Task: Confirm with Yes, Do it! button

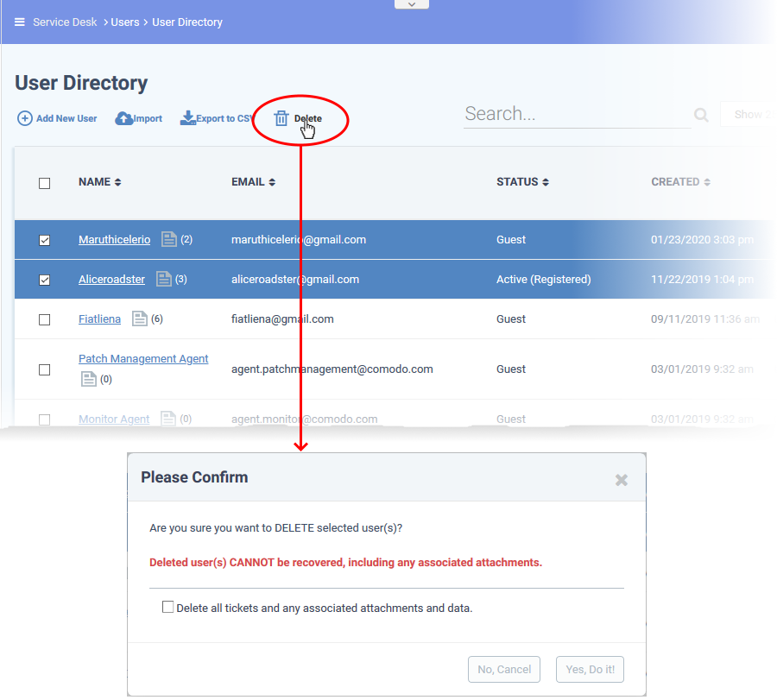Action: [590, 669]
